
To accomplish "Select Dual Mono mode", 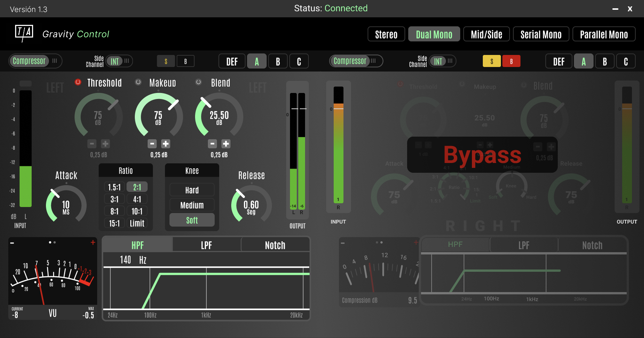I will pos(434,34).
